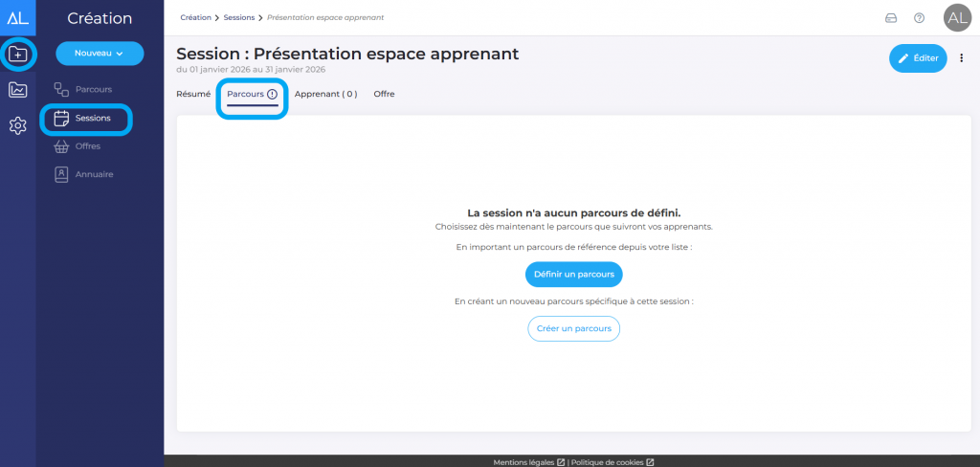Viewport: 980px width, 467px height.
Task: Open the statistics chart icon in left rail
Action: pyautogui.click(x=17, y=90)
